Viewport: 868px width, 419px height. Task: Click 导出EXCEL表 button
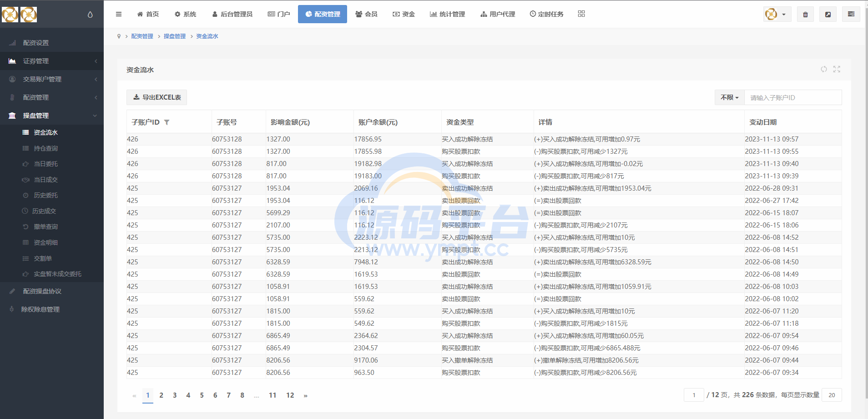tap(156, 97)
